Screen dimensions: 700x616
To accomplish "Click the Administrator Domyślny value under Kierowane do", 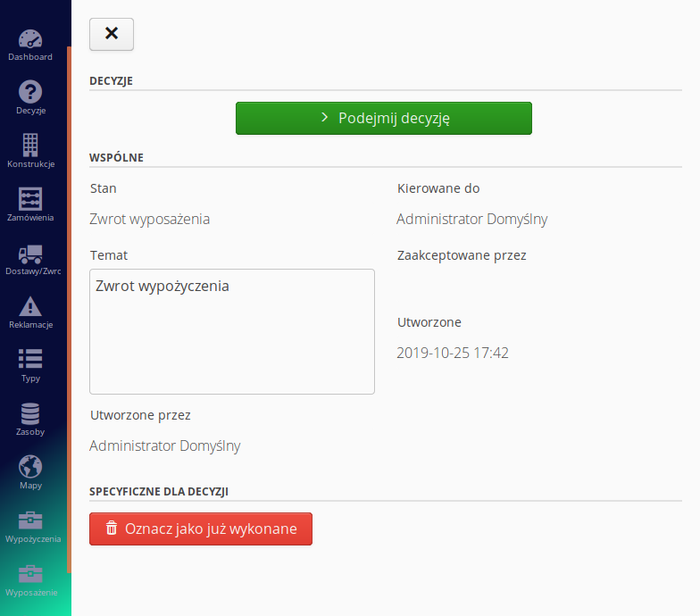I will point(471,219).
